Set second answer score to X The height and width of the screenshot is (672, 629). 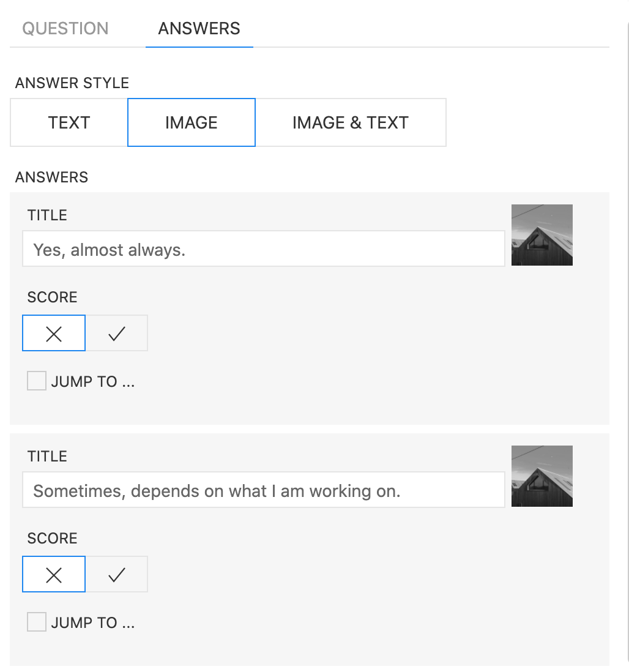(54, 574)
